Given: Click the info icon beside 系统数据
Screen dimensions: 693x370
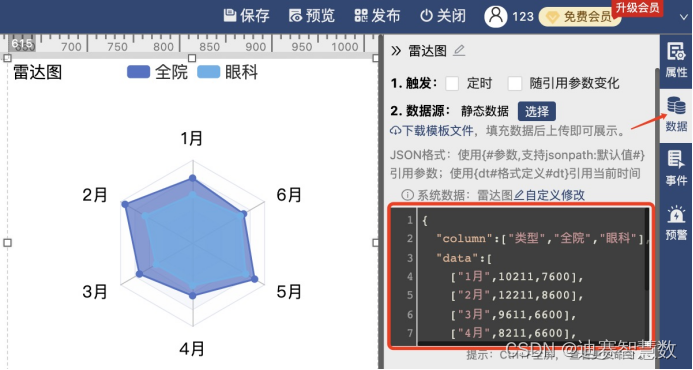Looking at the screenshot, I should (x=407, y=195).
